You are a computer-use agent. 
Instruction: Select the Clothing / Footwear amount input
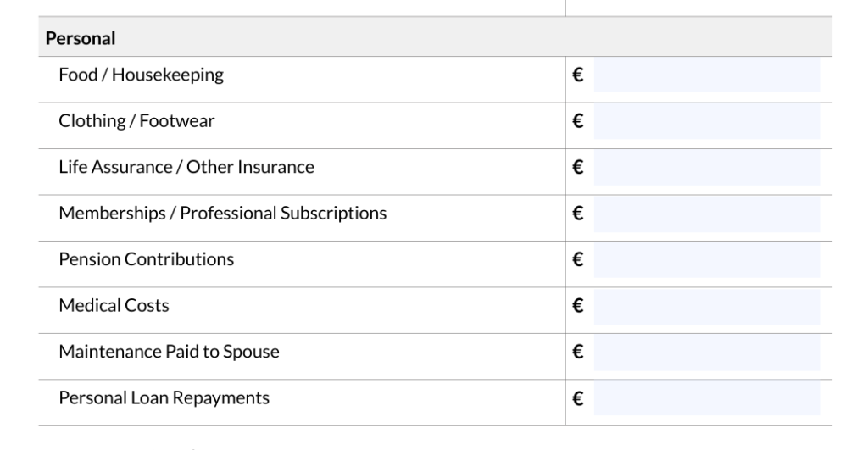point(706,121)
